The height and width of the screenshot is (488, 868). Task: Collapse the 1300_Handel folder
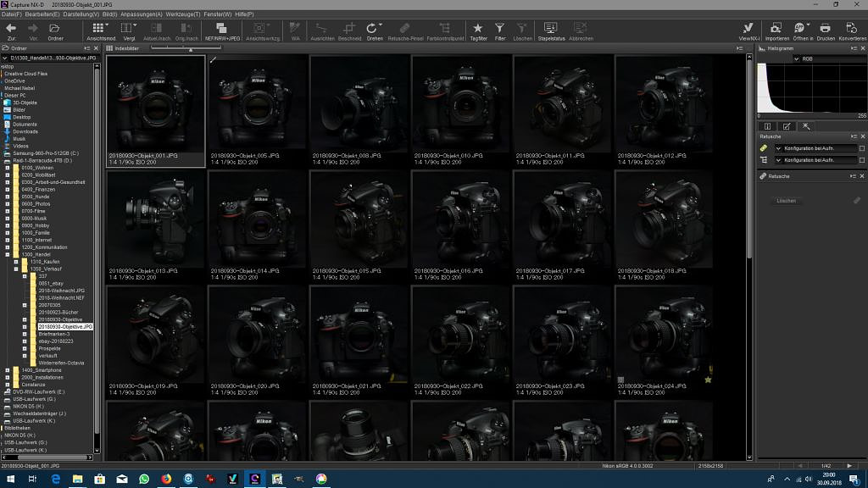(x=8, y=254)
